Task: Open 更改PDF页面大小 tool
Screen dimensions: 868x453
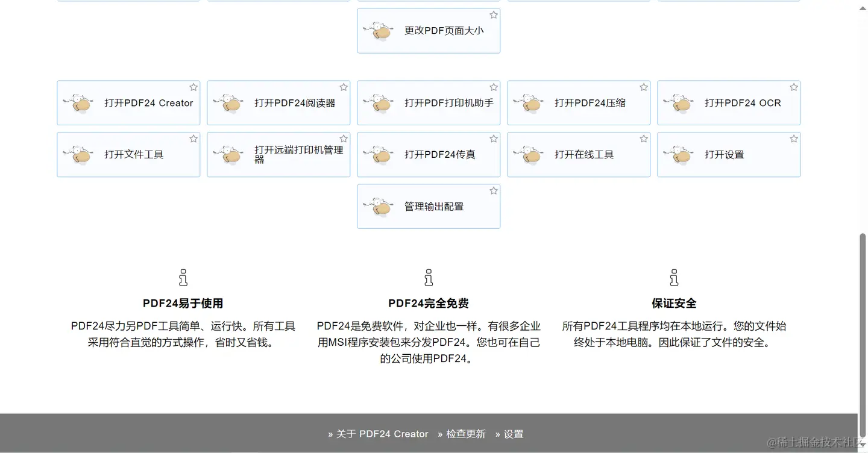Action: (429, 31)
